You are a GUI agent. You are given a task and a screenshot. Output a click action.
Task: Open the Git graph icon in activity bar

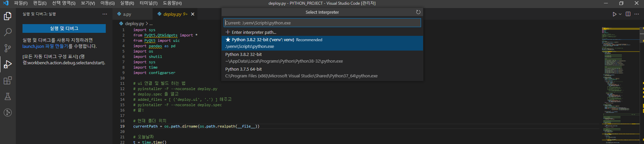[x=8, y=113]
